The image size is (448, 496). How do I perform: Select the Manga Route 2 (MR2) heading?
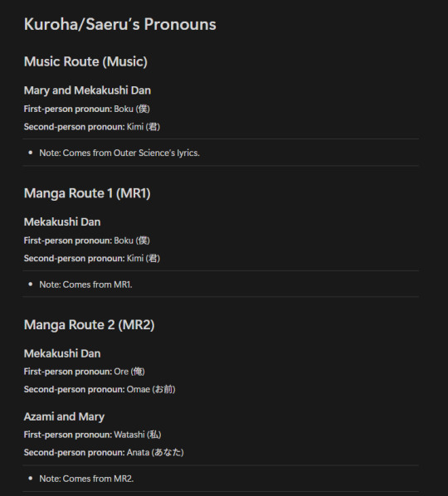coord(90,325)
